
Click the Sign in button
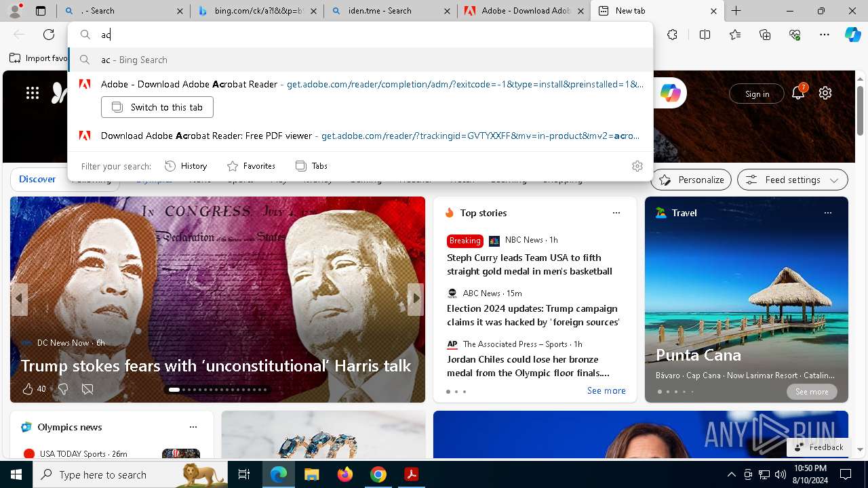coord(757,94)
